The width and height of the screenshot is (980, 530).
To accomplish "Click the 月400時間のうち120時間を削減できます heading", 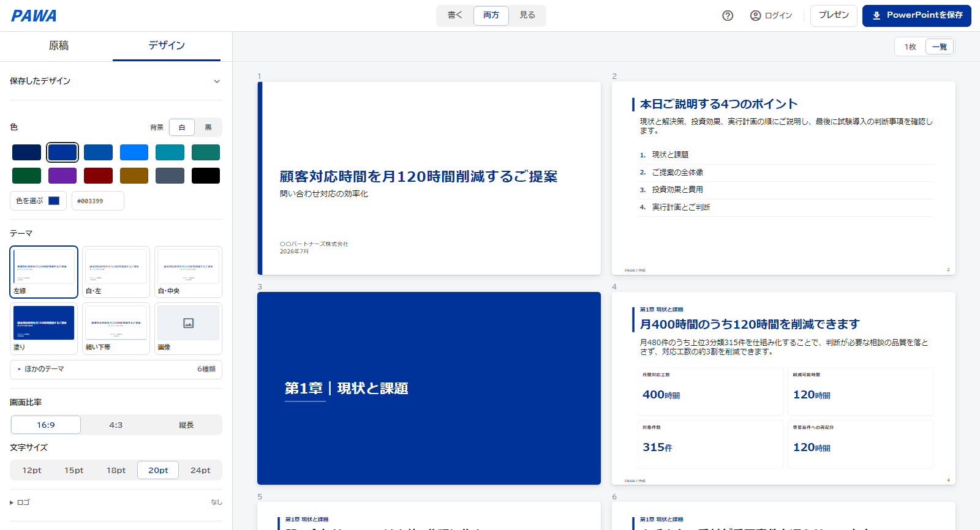I will pyautogui.click(x=750, y=324).
